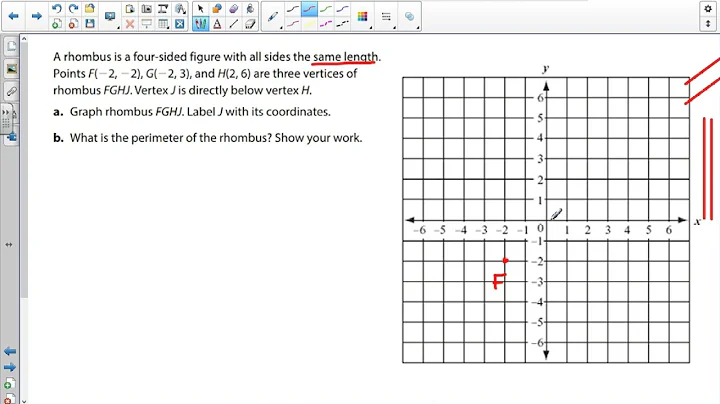Choose the magenta dashed pen style

(x=326, y=24)
